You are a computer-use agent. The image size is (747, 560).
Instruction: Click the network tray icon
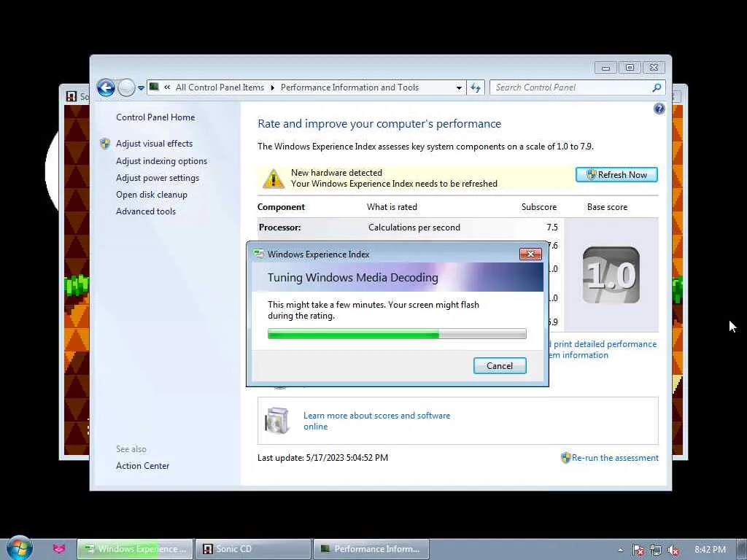pos(656,550)
